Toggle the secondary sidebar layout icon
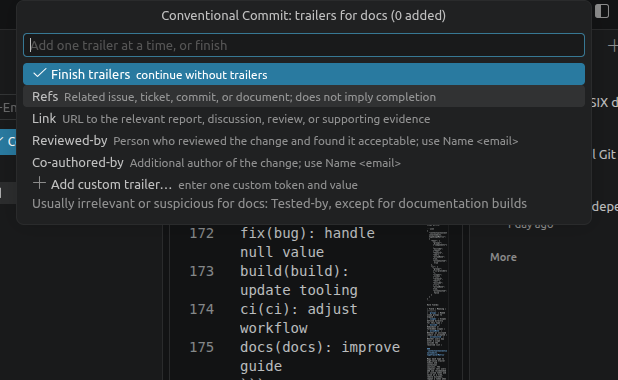Image resolution: width=618 pixels, height=380 pixels. 602,11
